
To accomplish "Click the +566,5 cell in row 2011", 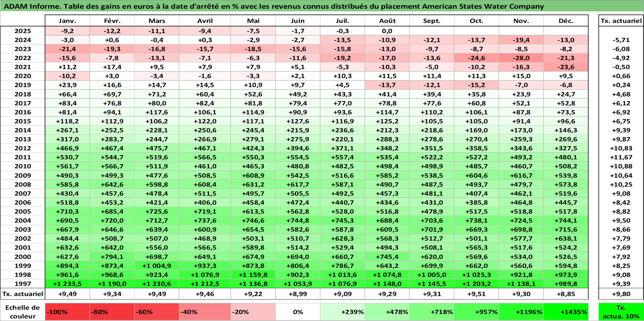I will [205, 157].
